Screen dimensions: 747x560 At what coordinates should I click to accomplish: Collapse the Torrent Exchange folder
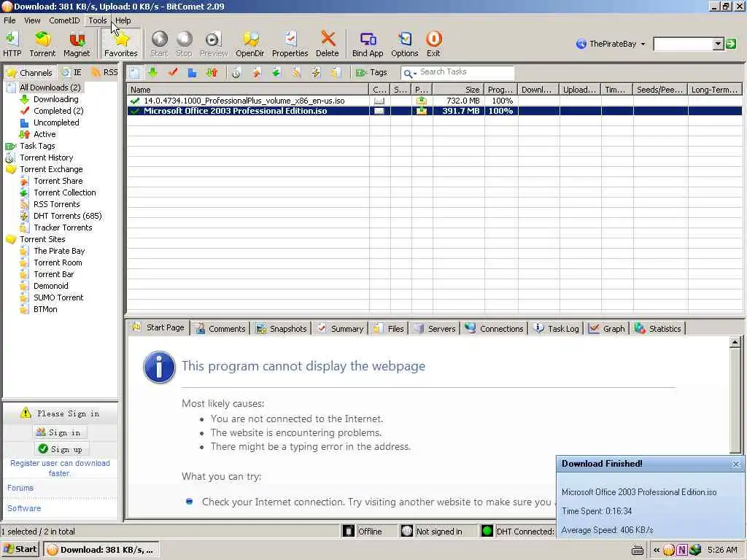point(11,169)
